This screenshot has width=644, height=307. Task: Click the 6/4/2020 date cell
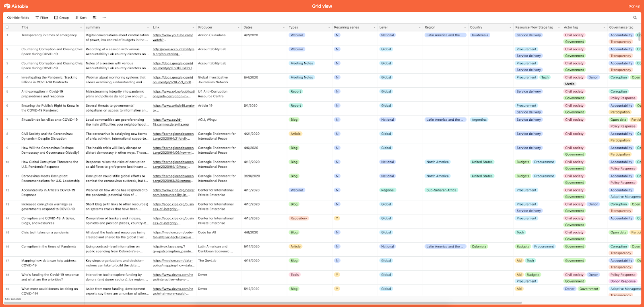tap(251, 77)
